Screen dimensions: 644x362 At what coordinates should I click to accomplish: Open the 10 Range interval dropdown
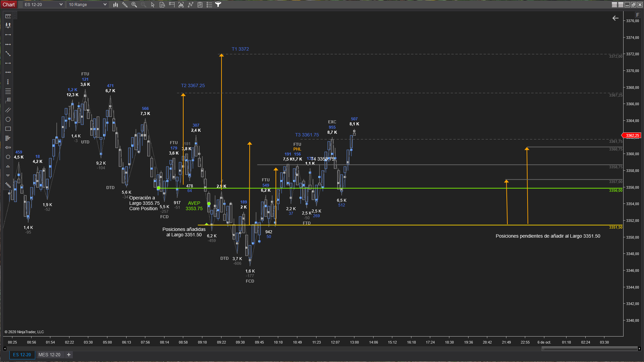[88, 5]
